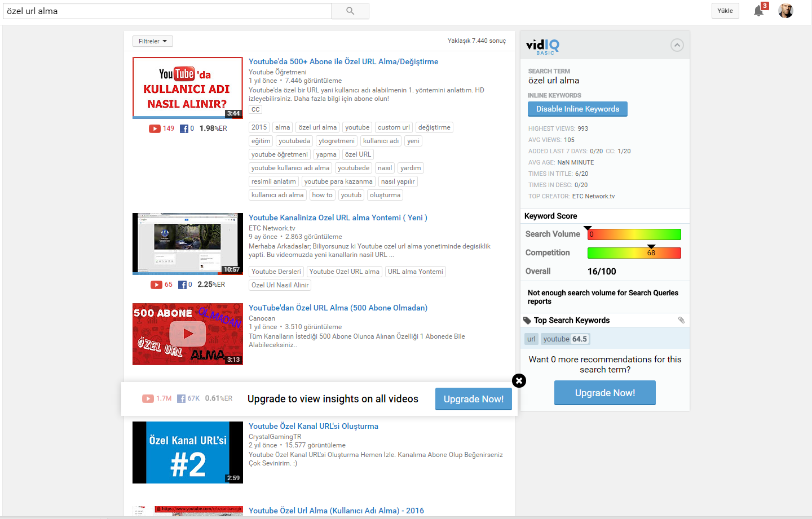This screenshot has width=812, height=519.
Task: Click the 'youtube 64.5' keyword chip
Action: [565, 339]
